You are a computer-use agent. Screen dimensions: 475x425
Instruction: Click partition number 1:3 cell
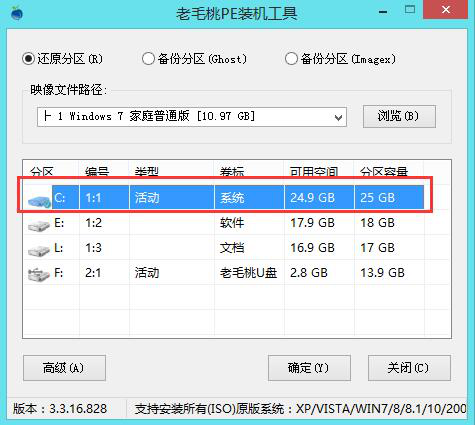94,248
